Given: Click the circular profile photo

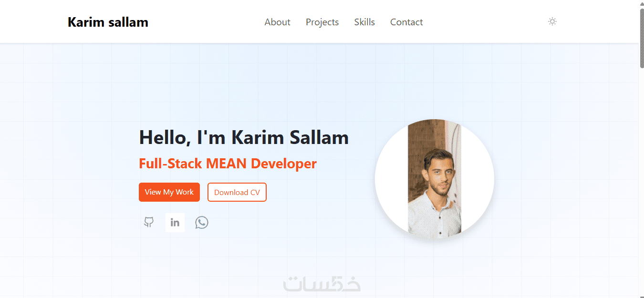Looking at the screenshot, I should (x=435, y=179).
